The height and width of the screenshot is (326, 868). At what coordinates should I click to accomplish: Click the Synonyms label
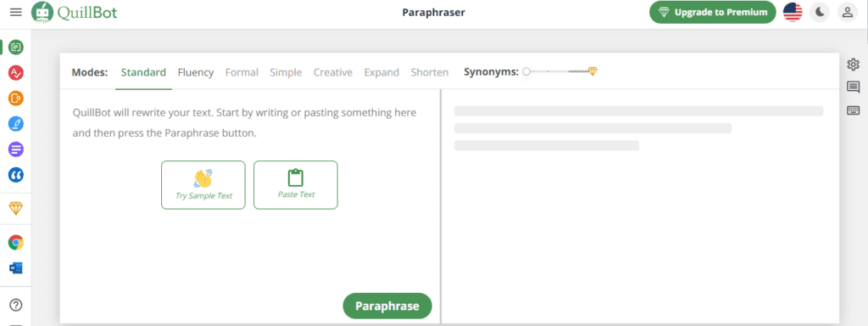491,72
